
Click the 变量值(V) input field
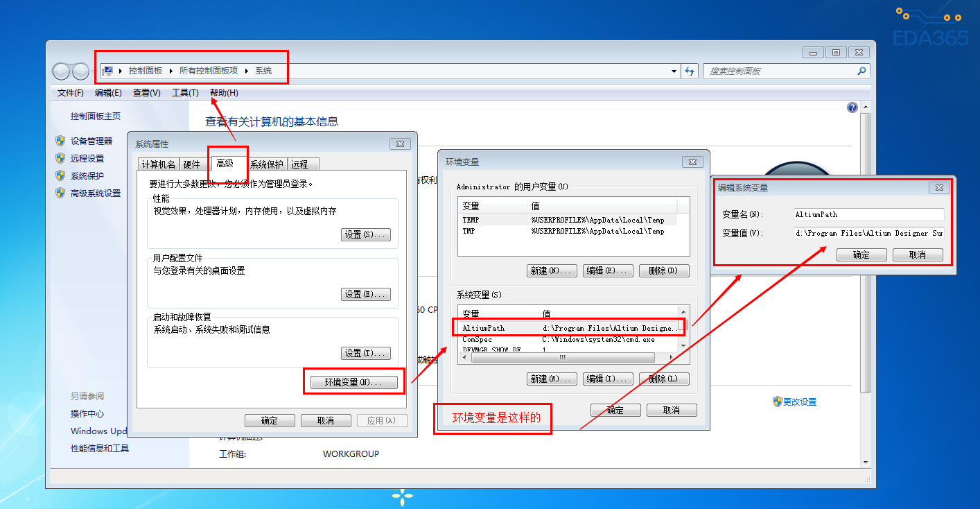pos(869,233)
